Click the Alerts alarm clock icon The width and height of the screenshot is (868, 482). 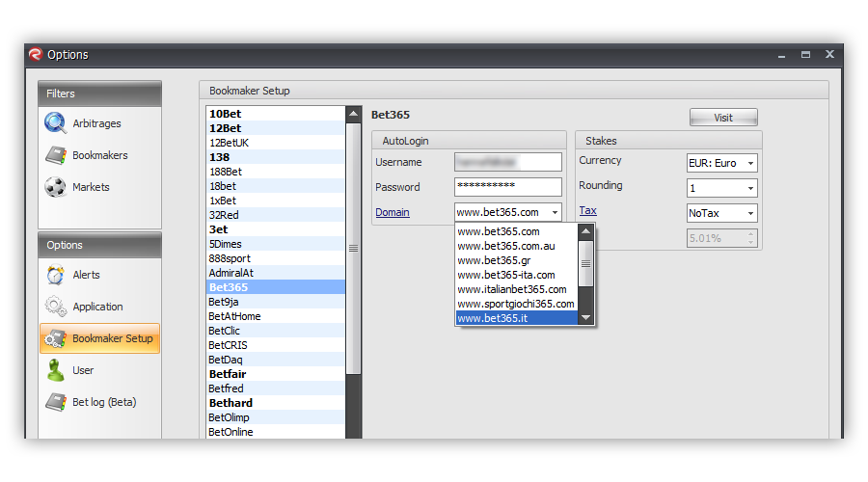pyautogui.click(x=55, y=275)
